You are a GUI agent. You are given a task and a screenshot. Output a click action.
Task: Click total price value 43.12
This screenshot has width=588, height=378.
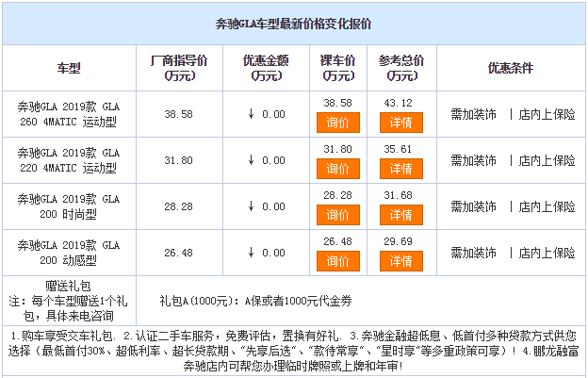398,103
